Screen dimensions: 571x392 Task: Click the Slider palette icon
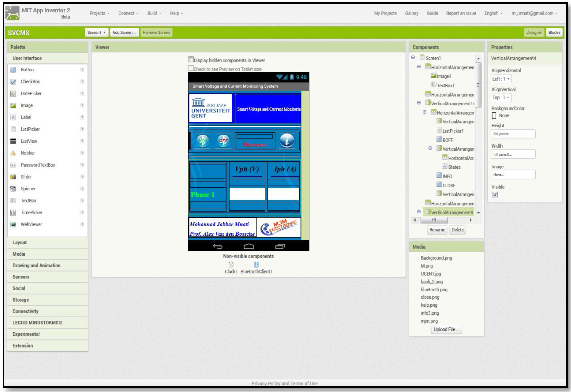pyautogui.click(x=13, y=177)
